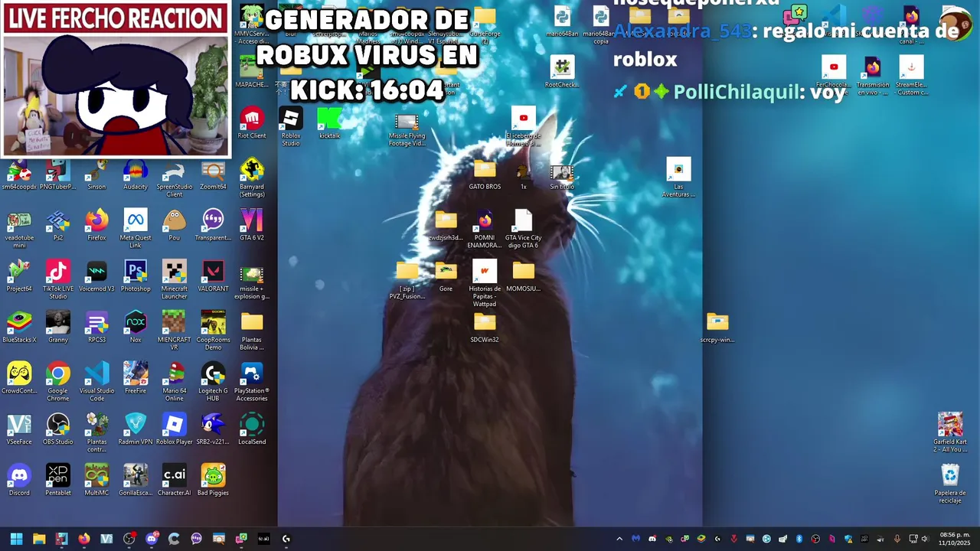Viewport: 980px width, 551px height.
Task: Select the GTA 6 V2 desktop icon
Action: pos(252,226)
